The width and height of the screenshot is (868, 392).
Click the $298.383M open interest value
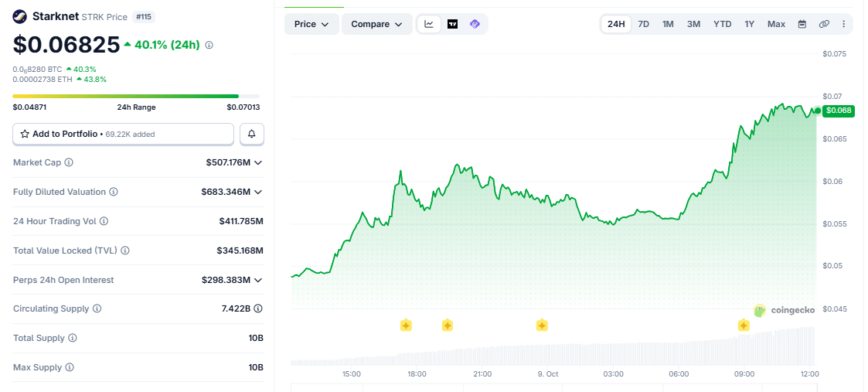(226, 280)
